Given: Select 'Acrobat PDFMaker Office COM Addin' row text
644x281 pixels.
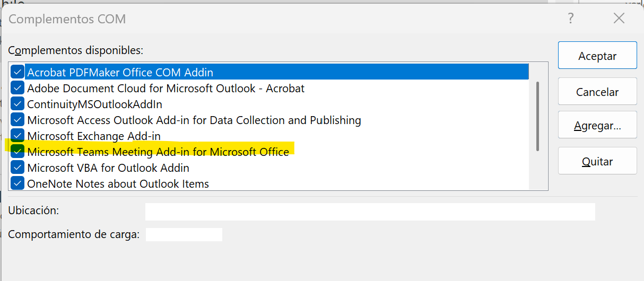Looking at the screenshot, I should [x=120, y=72].
